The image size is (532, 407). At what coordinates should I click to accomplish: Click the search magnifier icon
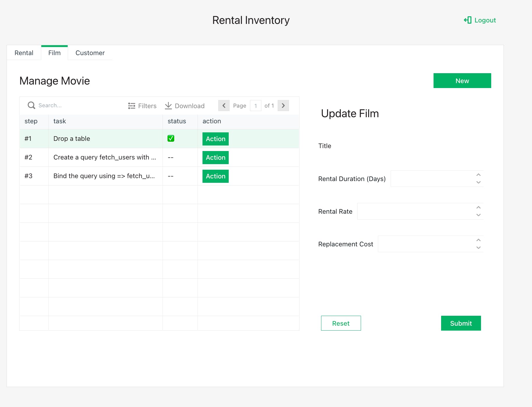(31, 105)
